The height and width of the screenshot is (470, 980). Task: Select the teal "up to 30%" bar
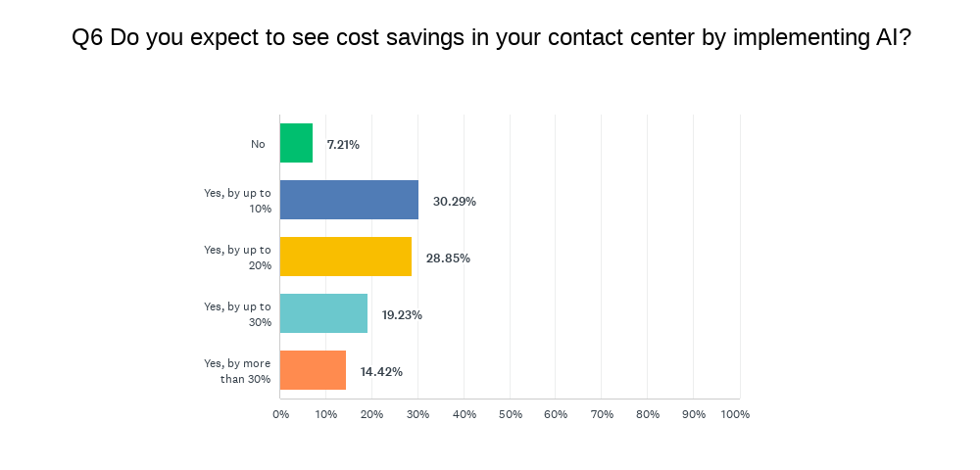click(x=323, y=313)
